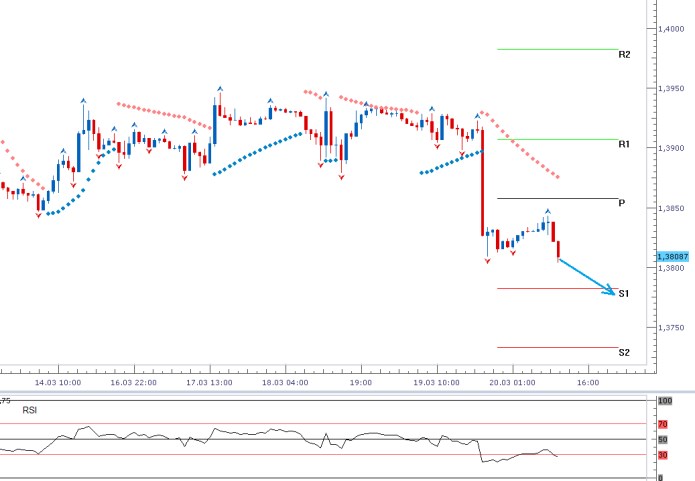Viewport: 695px width, 481px height.
Task: Click the 16:00 time axis label
Action: point(588,383)
